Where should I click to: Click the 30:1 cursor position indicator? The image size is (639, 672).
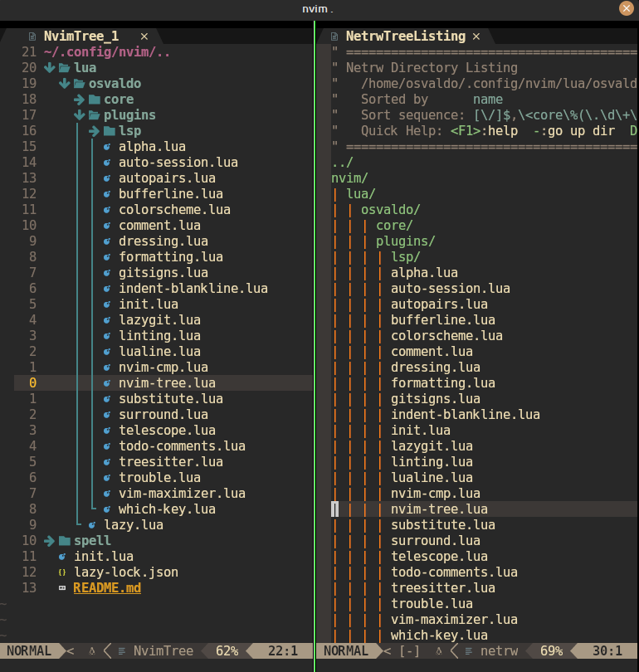tap(607, 651)
